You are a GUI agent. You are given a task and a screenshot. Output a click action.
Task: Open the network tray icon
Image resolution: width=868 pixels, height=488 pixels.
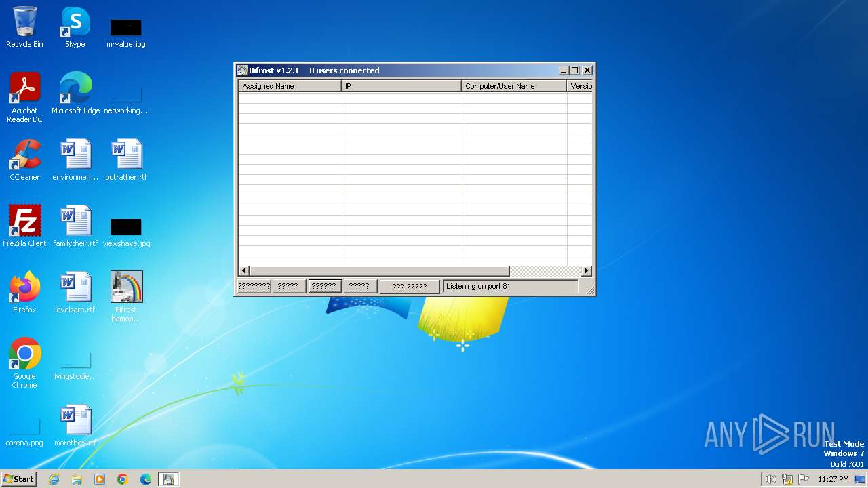[787, 479]
